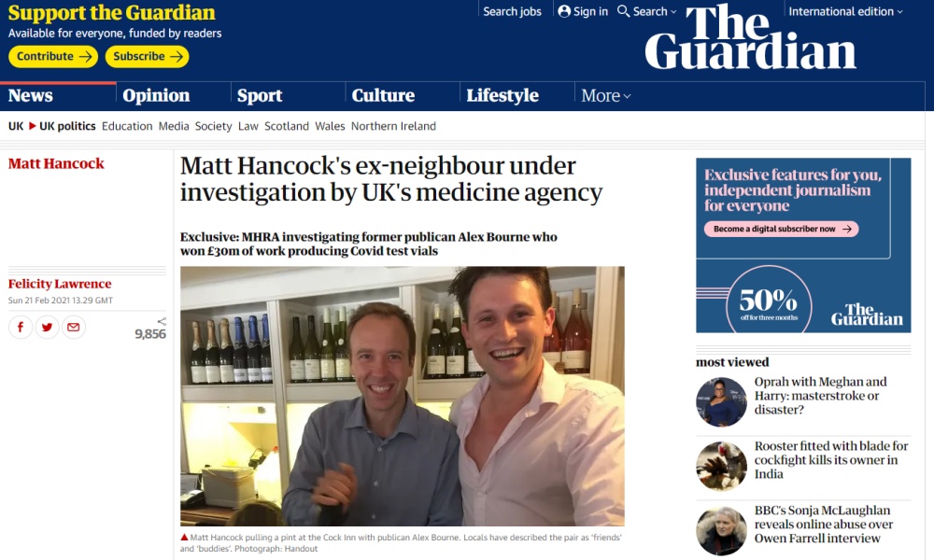This screenshot has height=560, width=934.
Task: Click Become a digital subscriber now
Action: tap(782, 229)
